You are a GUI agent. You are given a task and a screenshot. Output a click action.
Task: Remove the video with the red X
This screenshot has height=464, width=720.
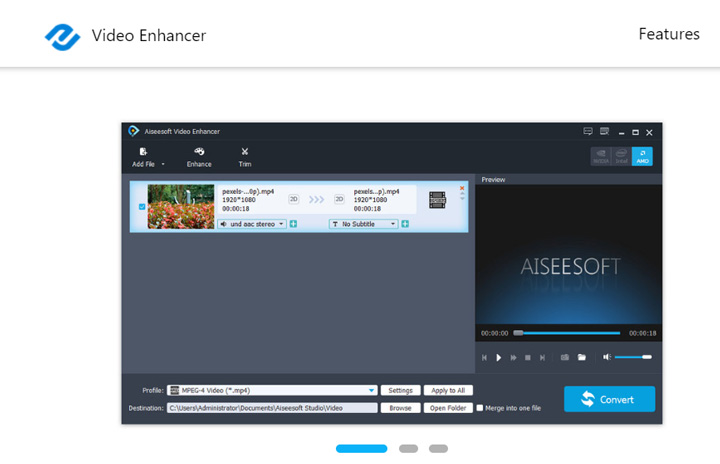(462, 188)
